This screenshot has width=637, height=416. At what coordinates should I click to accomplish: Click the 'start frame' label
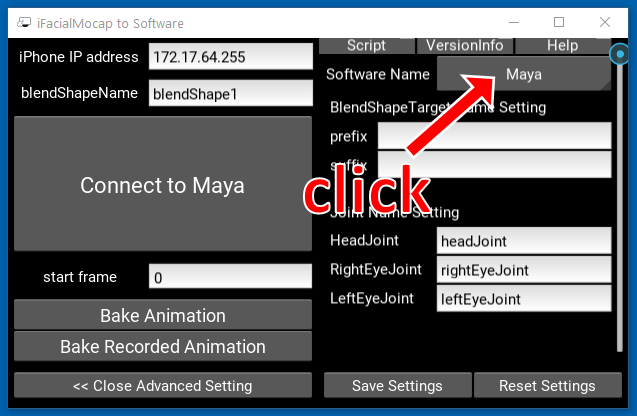80,277
